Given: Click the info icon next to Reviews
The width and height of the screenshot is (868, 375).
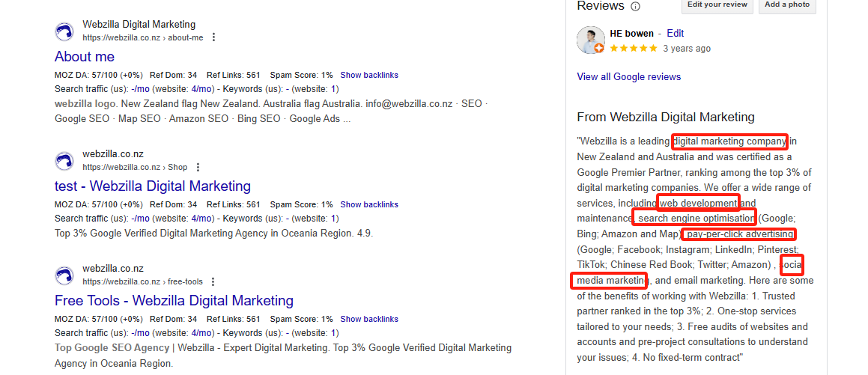Looking at the screenshot, I should pyautogui.click(x=636, y=7).
